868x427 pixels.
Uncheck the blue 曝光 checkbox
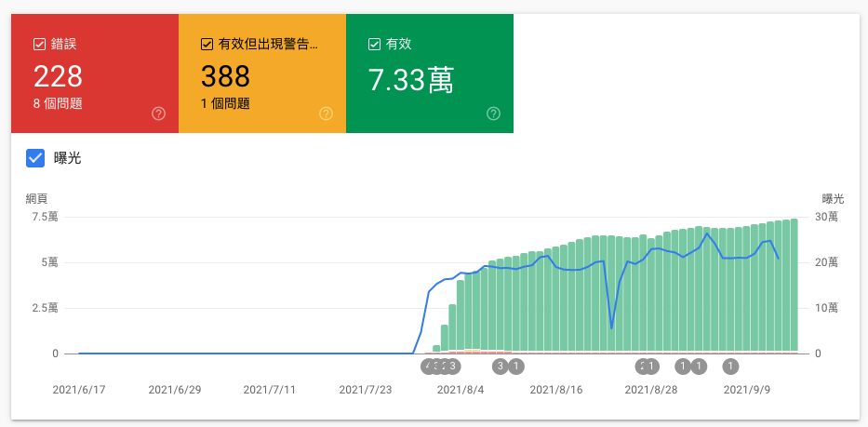coord(35,158)
